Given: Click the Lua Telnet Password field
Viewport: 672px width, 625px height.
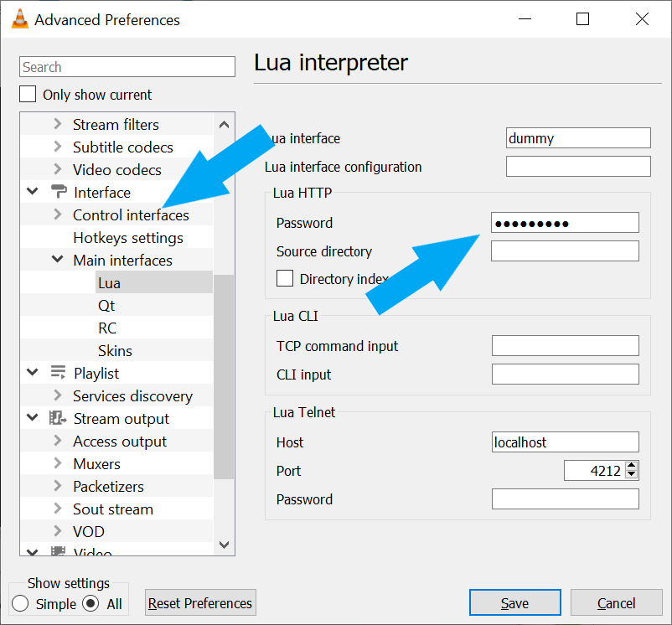Looking at the screenshot, I should tap(566, 499).
